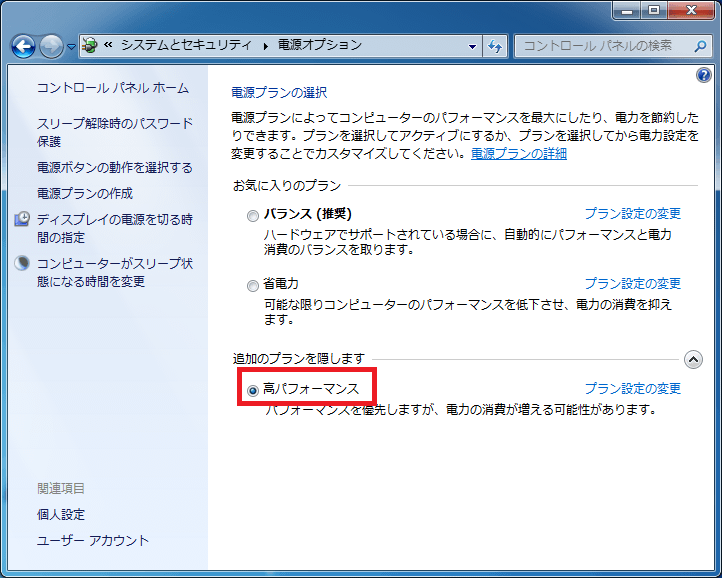Image resolution: width=722 pixels, height=578 pixels.
Task: Click the refresh button beside address bar
Action: 495,46
